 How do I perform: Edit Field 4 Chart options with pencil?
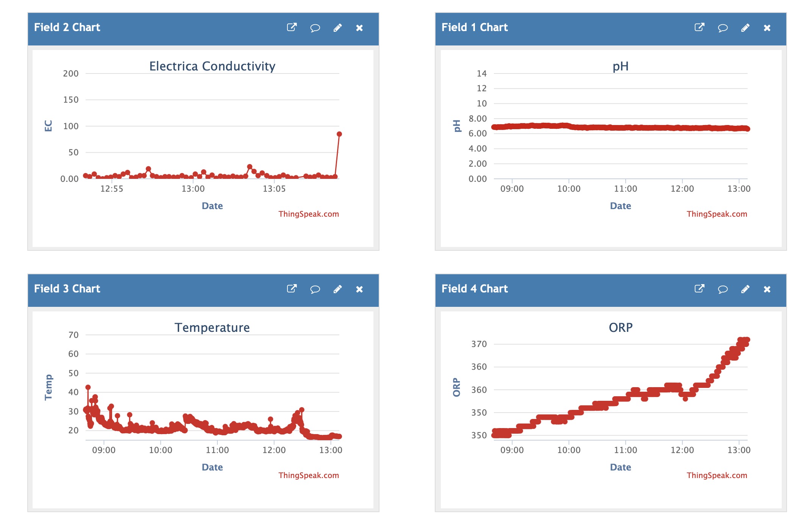[745, 289]
